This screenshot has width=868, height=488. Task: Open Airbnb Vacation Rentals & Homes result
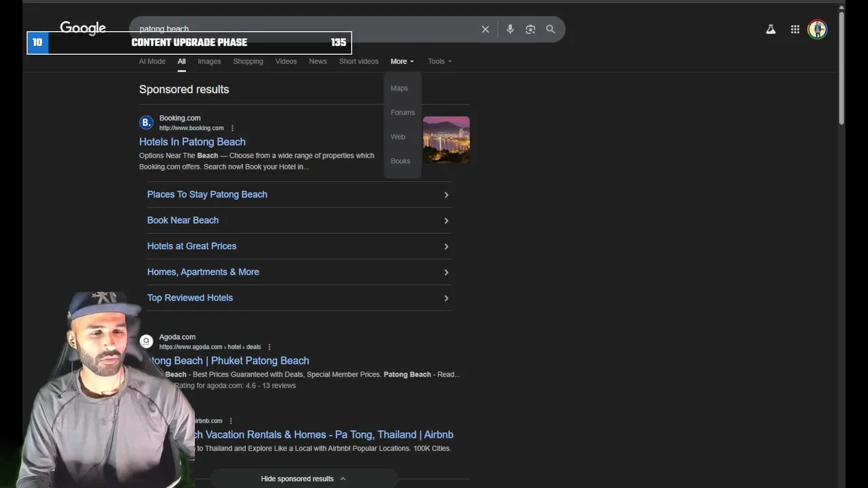click(324, 434)
